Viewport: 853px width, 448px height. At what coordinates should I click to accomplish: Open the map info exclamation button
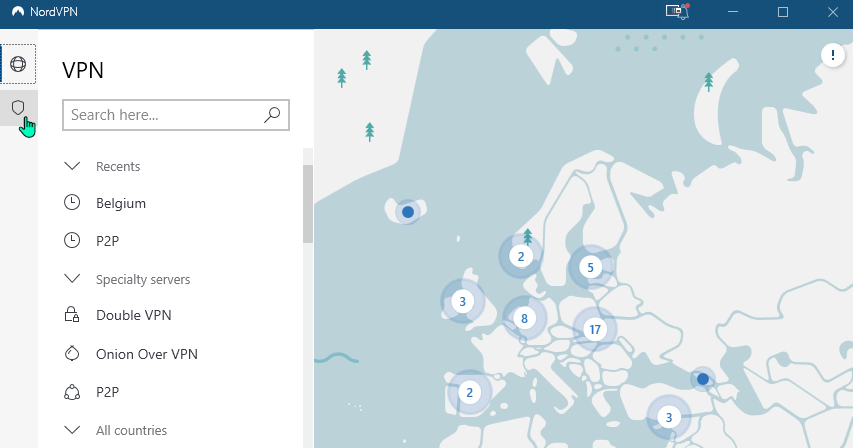point(832,55)
